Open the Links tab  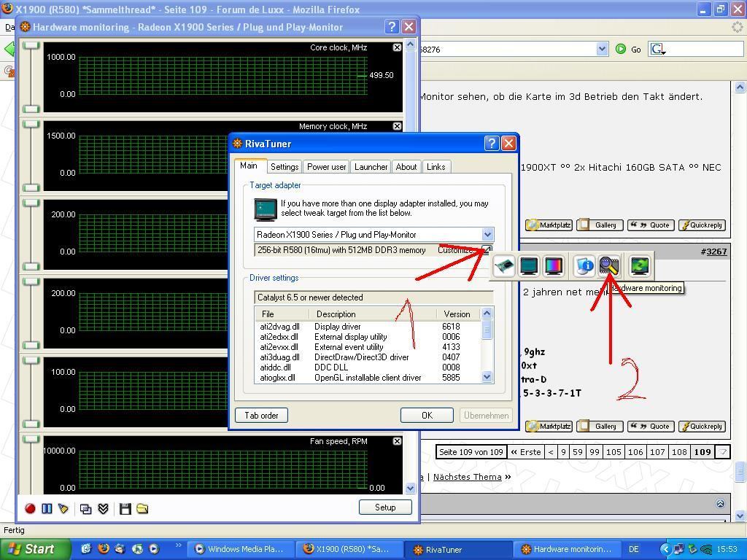click(436, 167)
